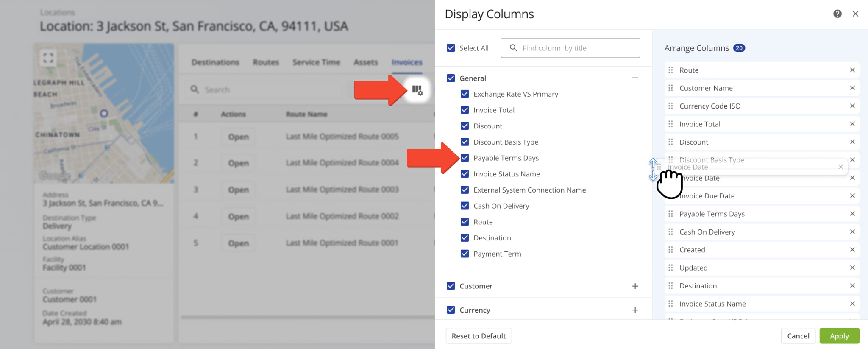
Task: Open Last Mile Optimized Route 0005
Action: tap(238, 137)
